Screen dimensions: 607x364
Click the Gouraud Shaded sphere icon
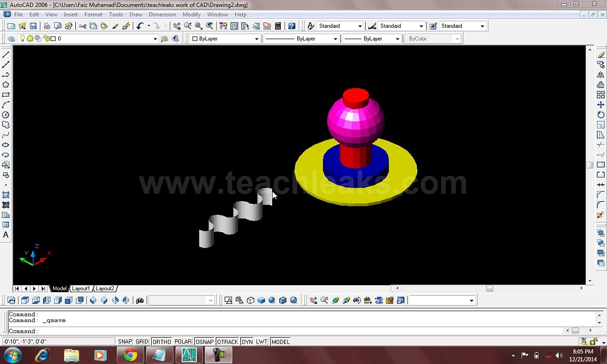pos(272,300)
